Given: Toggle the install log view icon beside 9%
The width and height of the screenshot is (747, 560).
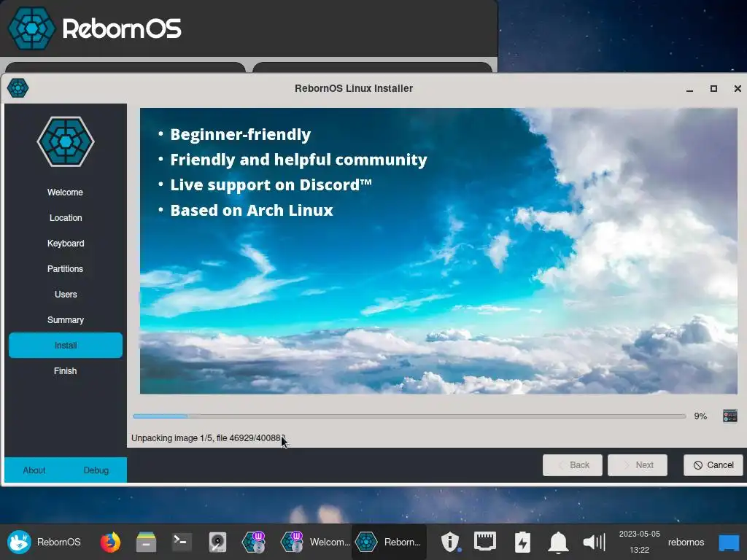Looking at the screenshot, I should (x=729, y=416).
